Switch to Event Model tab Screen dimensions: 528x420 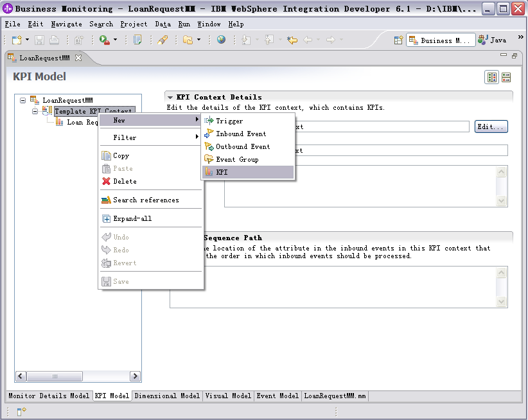277,396
